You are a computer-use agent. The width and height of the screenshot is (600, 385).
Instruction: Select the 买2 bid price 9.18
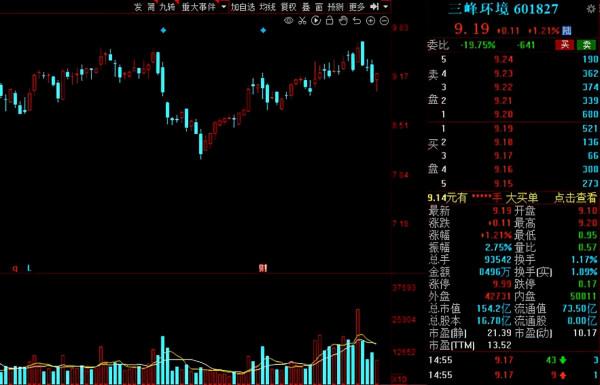coord(503,142)
